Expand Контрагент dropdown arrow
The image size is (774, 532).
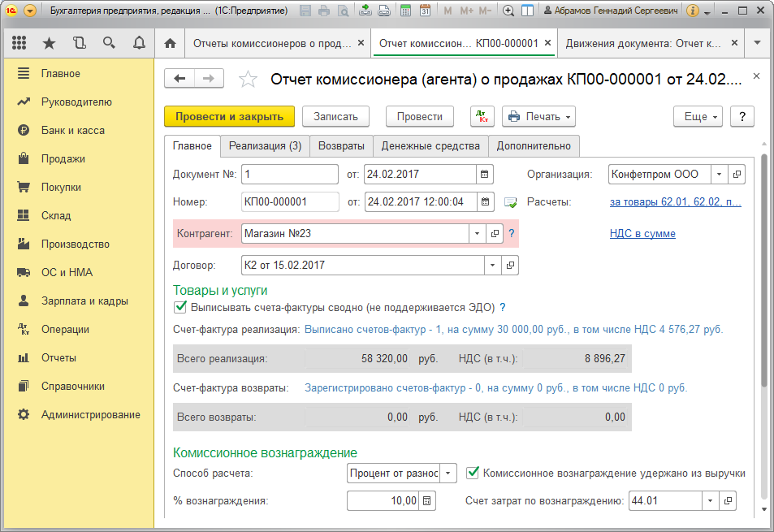(x=477, y=233)
